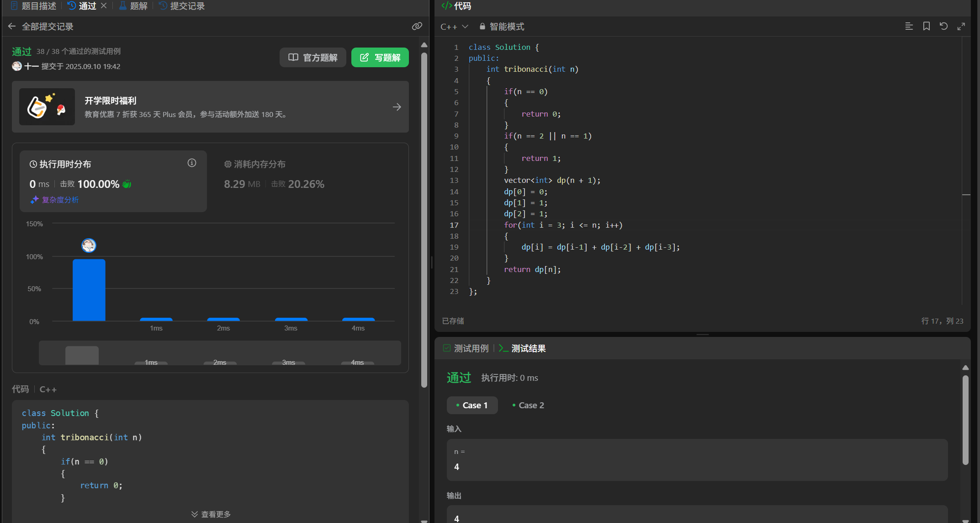Screen dimensions: 980x523
Task: Click the 官方题解 button
Action: point(313,58)
